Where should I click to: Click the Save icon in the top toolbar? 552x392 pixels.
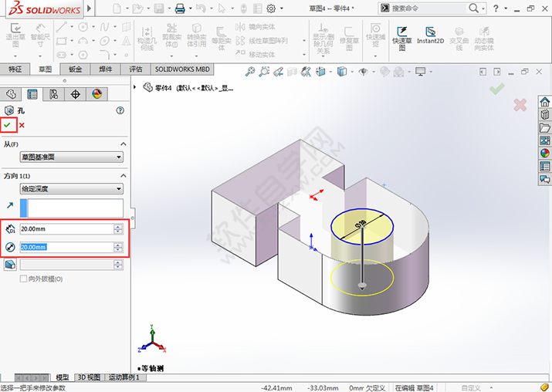[x=159, y=8]
